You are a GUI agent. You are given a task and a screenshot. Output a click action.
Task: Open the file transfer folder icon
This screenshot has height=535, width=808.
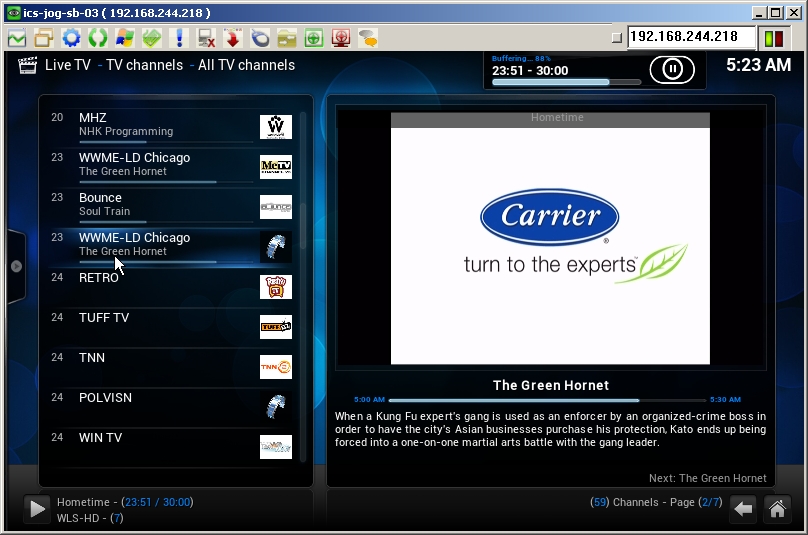[287, 38]
